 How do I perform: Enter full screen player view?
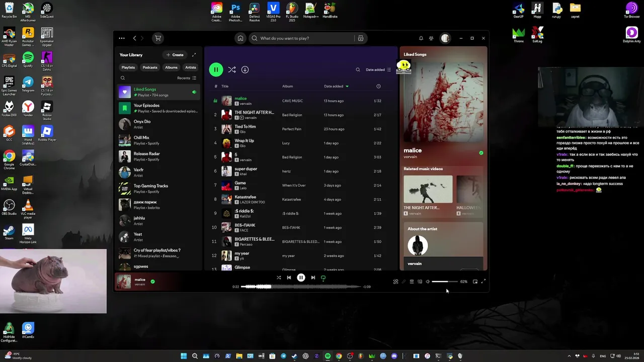483,282
